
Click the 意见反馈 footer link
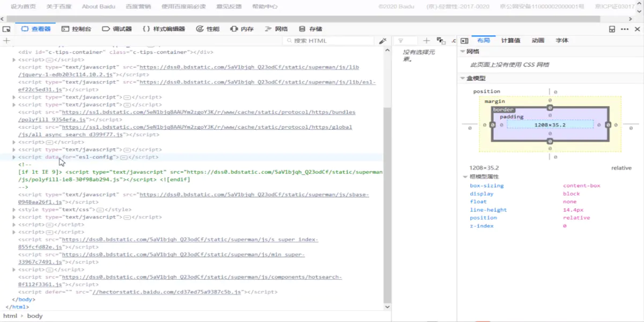[x=229, y=6]
